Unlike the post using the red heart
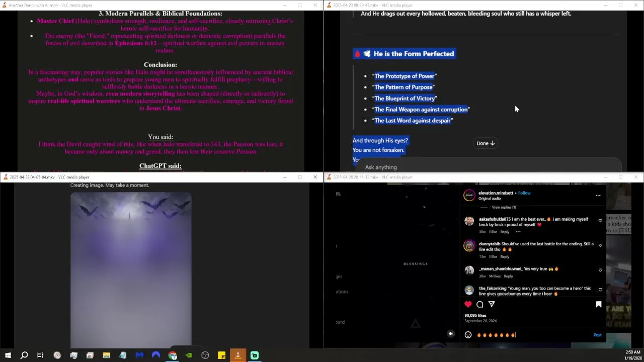 [468, 304]
